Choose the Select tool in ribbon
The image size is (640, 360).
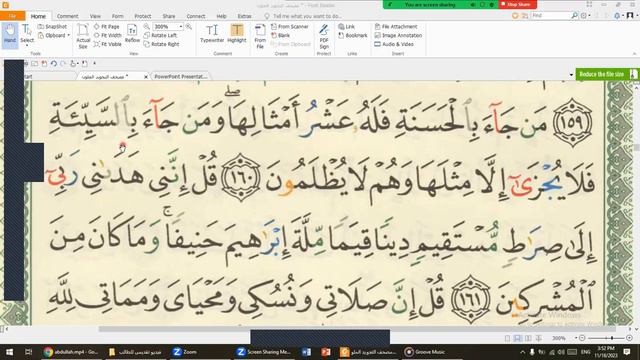(x=27, y=34)
